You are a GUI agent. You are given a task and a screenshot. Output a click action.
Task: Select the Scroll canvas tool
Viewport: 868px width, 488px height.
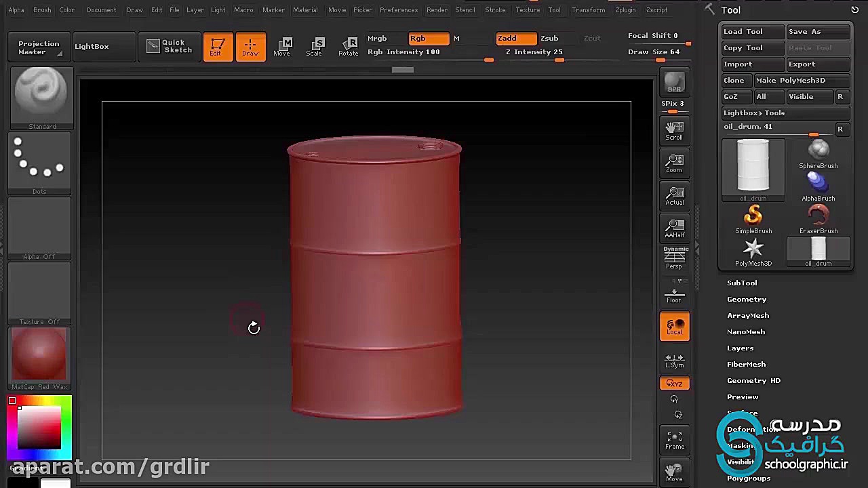(674, 131)
